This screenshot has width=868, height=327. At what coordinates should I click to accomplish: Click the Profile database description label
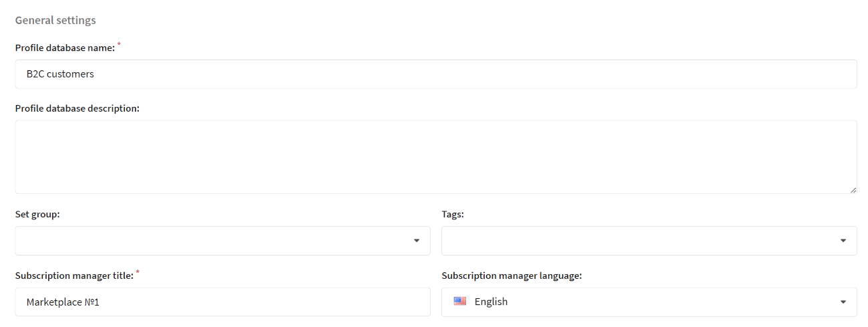pyautogui.click(x=77, y=108)
